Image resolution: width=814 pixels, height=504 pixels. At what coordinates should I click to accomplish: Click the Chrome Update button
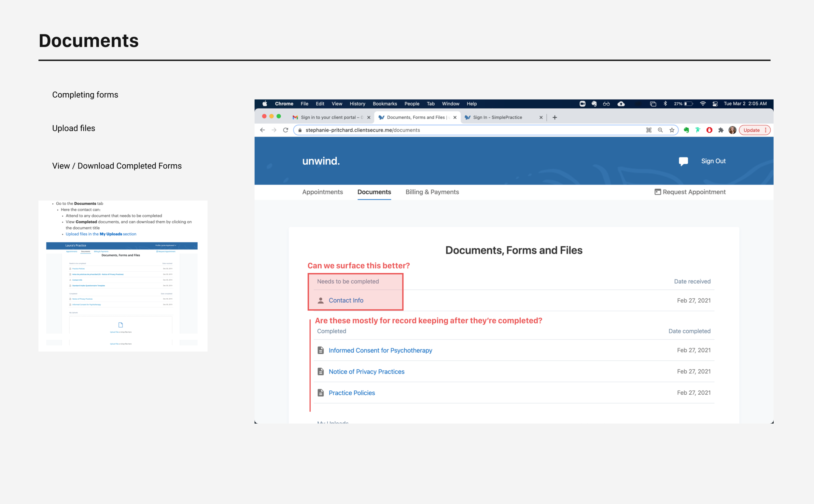point(754,130)
